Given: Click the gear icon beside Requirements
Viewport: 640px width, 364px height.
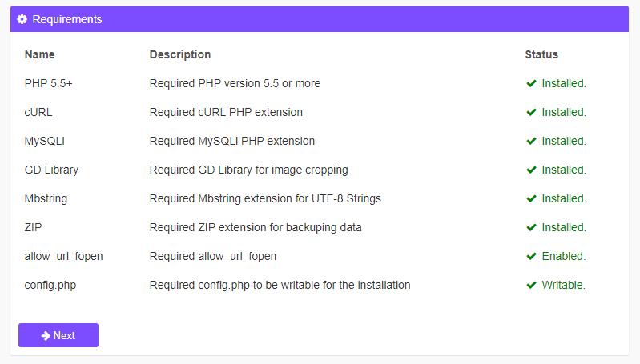Looking at the screenshot, I should point(22,19).
